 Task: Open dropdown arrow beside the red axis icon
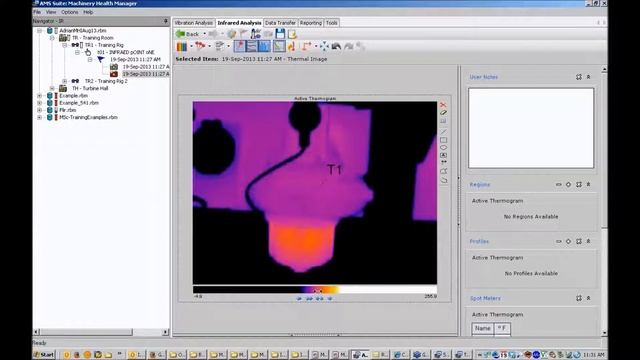click(316, 47)
